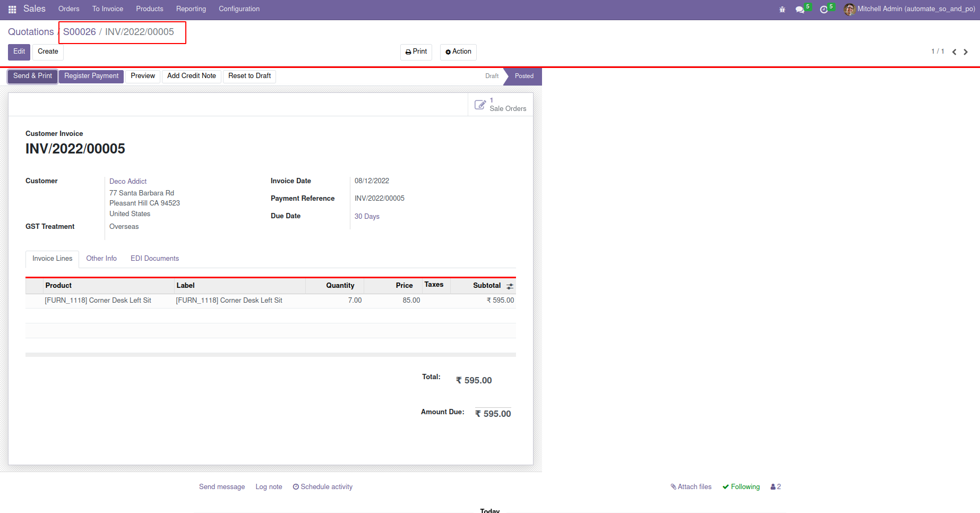Click Register Payment button
This screenshot has width=980, height=513.
click(91, 76)
